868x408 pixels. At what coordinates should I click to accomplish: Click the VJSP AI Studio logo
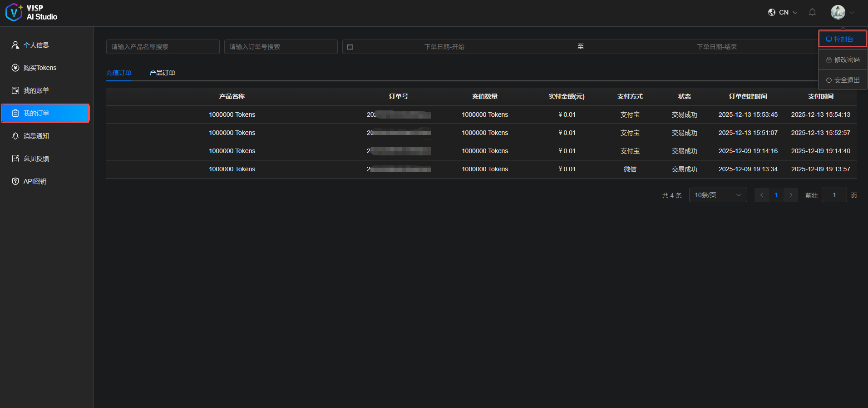[x=31, y=12]
